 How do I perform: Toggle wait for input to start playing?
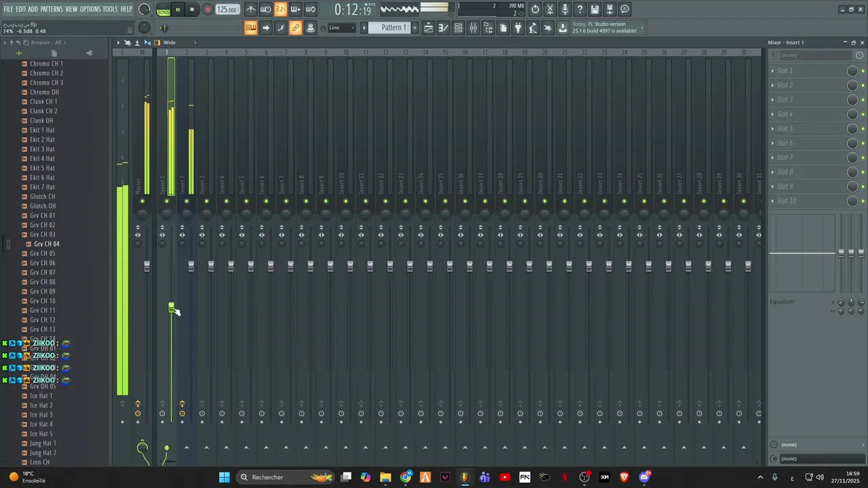(265, 9)
